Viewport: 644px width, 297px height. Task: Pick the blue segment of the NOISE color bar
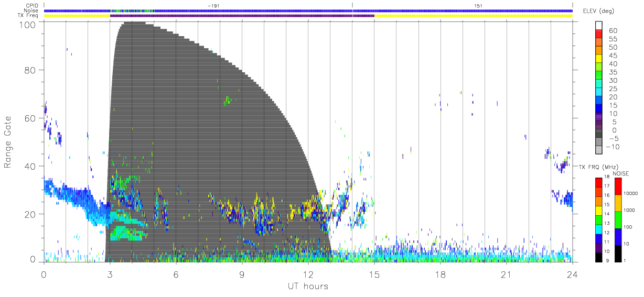click(x=618, y=236)
